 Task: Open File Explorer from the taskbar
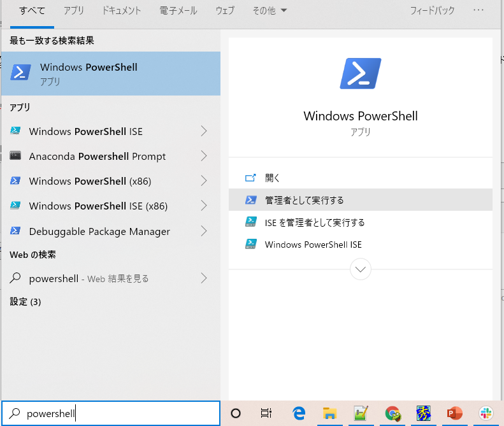tap(329, 413)
